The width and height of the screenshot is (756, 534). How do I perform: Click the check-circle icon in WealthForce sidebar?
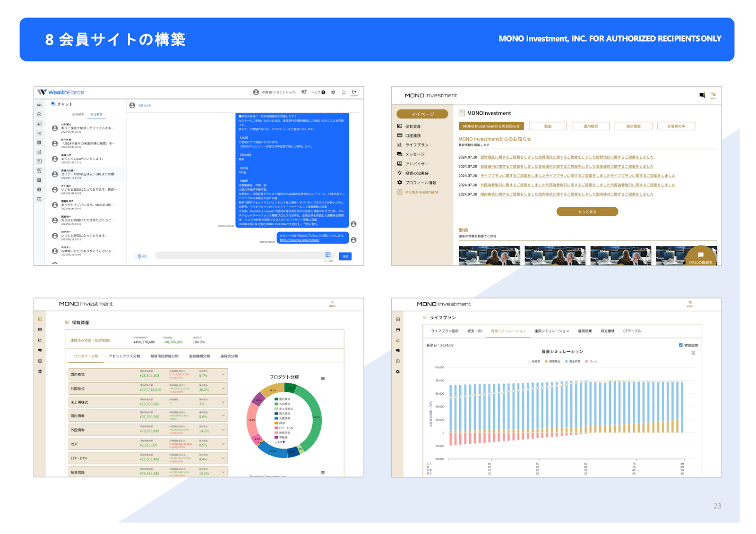[39, 114]
